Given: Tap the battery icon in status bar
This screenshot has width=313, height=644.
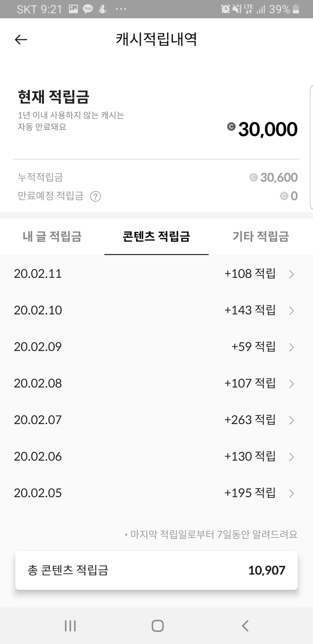Looking at the screenshot, I should [296, 9].
